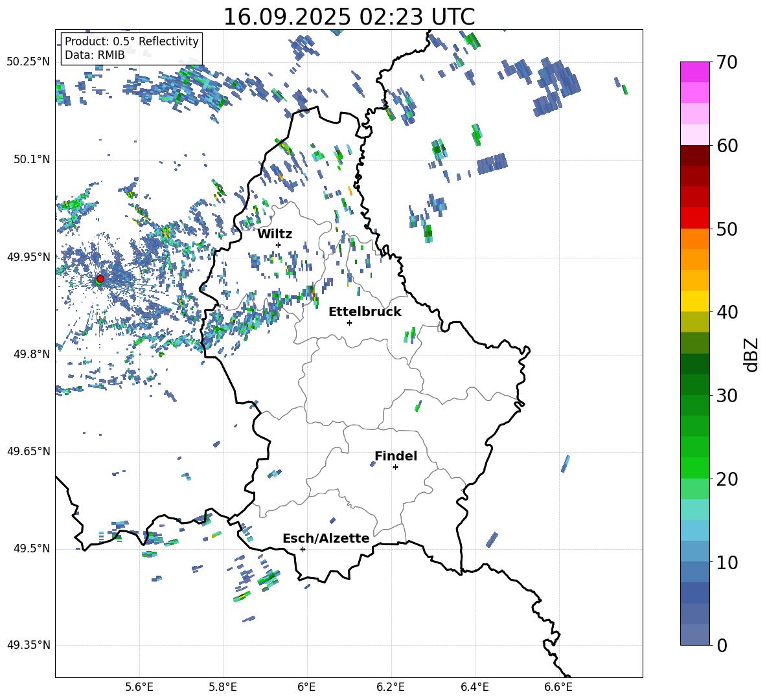Image resolution: width=767 pixels, height=700 pixels.
Task: Click the 'Product: 0.5° Reflectivity' text
Action: 132,41
